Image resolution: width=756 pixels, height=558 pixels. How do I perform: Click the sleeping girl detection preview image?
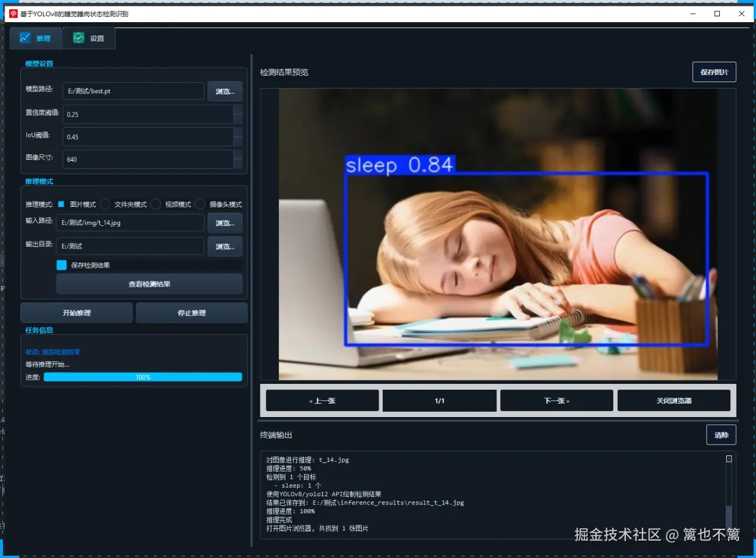[x=498, y=234]
